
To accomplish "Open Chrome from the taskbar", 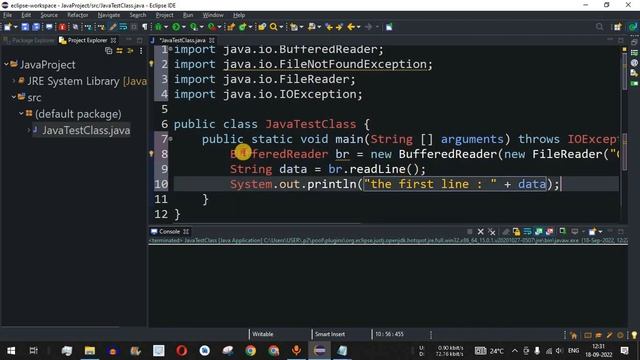I will pyautogui.click(x=251, y=351).
